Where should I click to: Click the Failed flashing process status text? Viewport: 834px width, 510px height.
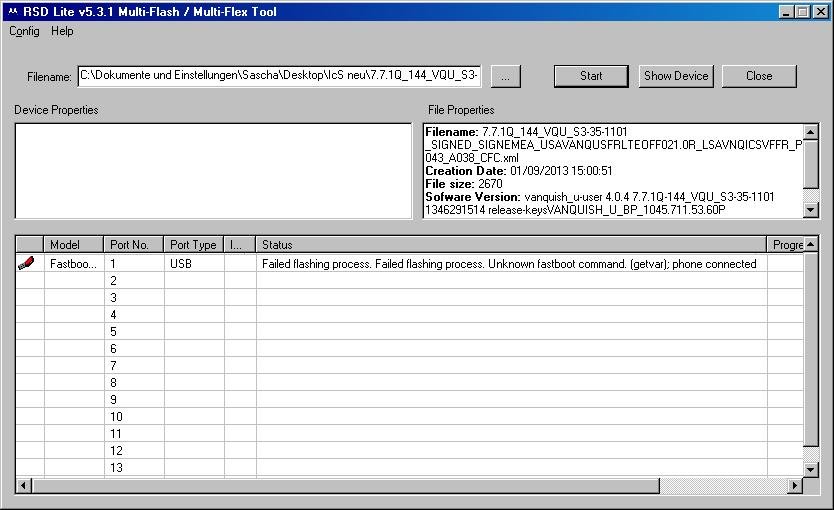509,263
